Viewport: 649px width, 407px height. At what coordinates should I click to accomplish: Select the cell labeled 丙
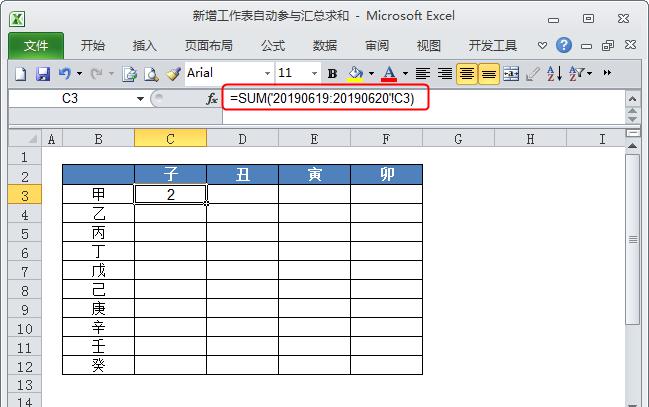[99, 233]
